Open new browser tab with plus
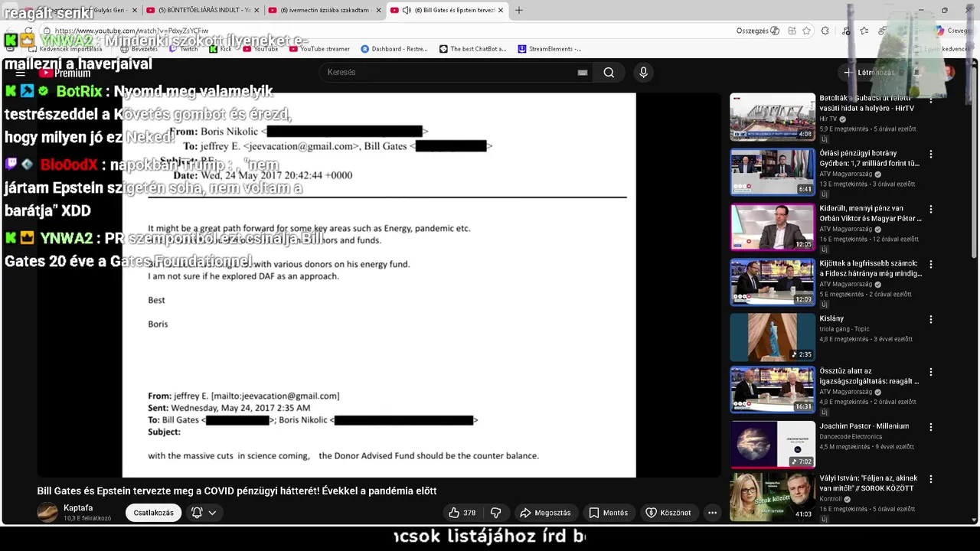Screen dimensions: 980x551 pos(519,10)
